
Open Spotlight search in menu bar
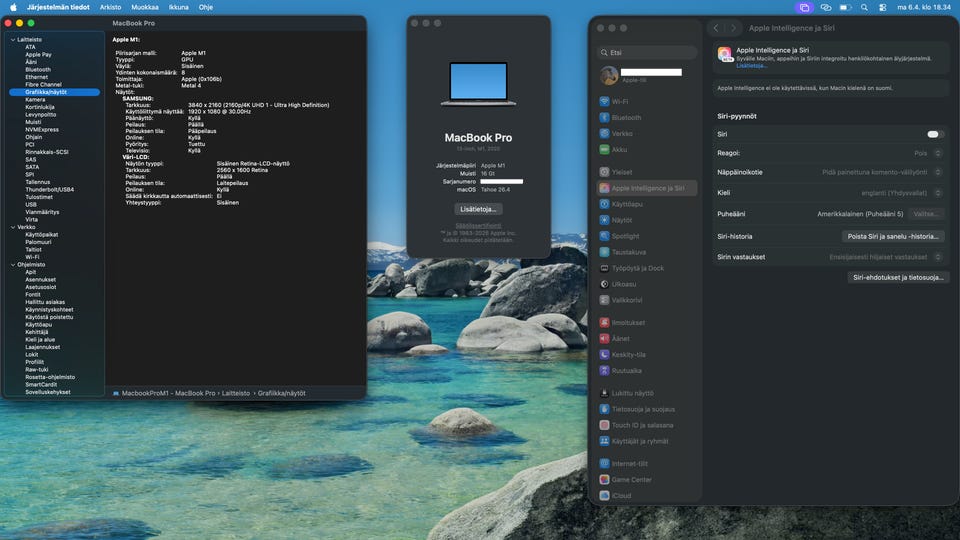[864, 7]
